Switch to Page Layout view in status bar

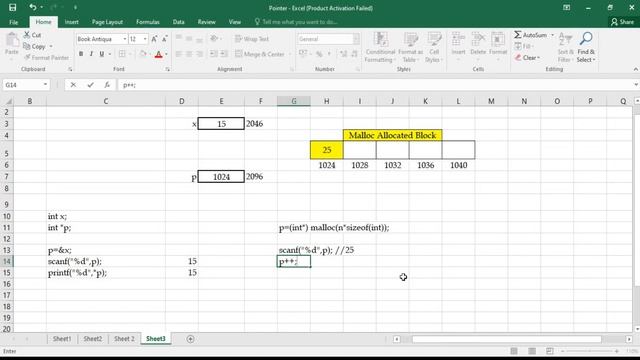[532, 351]
